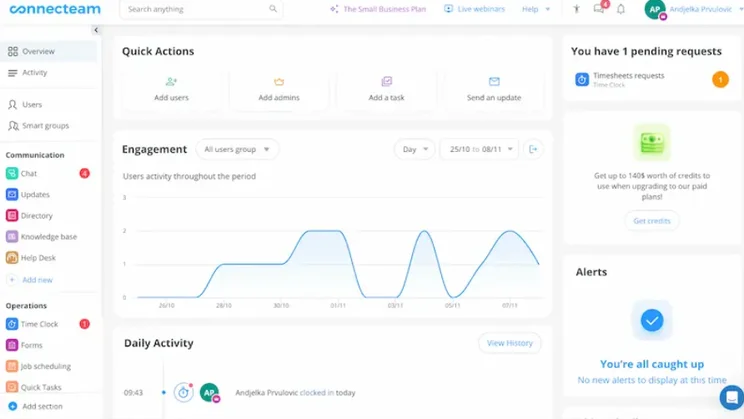This screenshot has width=744, height=419.
Task: Click the 'clocked in' link text
Action: (316, 392)
